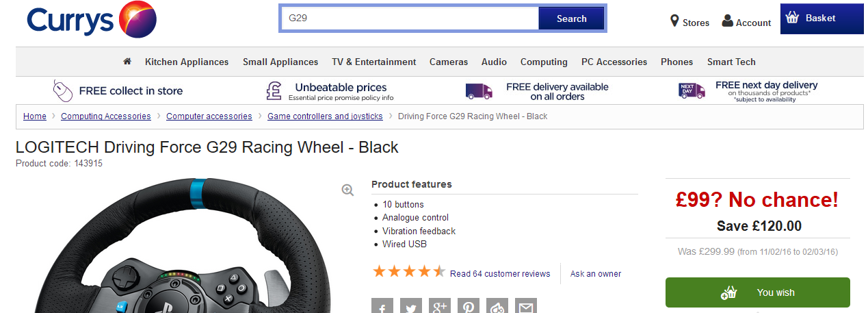Open Computing menu
This screenshot has height=313, width=868.
[x=544, y=62]
